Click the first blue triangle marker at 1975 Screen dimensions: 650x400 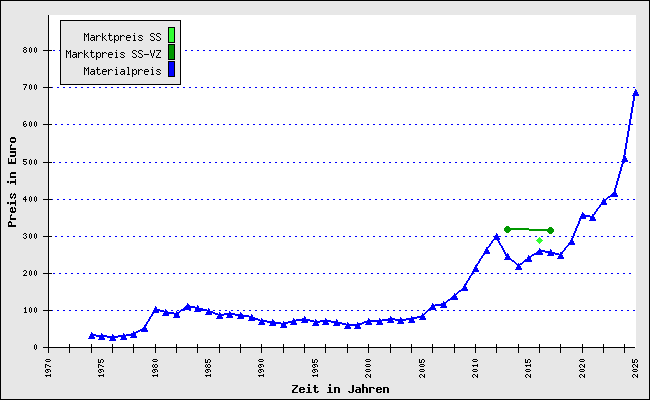91,335
